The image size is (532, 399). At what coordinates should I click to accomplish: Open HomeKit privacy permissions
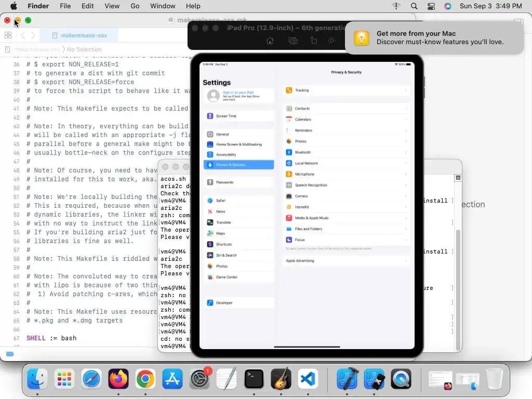click(347, 207)
